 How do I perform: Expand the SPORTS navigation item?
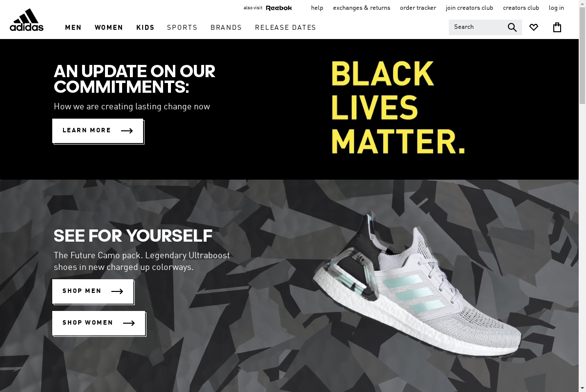tap(182, 28)
